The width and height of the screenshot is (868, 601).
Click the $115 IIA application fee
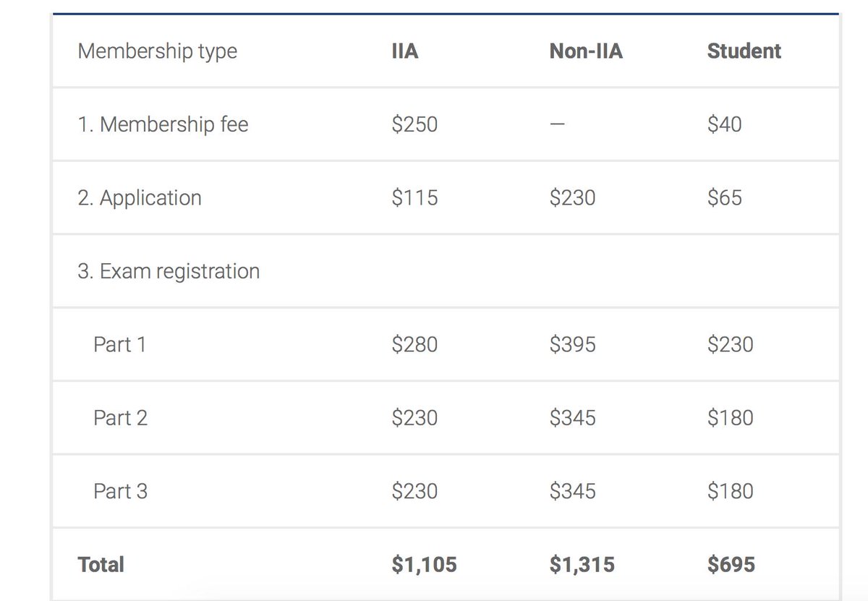coord(414,197)
